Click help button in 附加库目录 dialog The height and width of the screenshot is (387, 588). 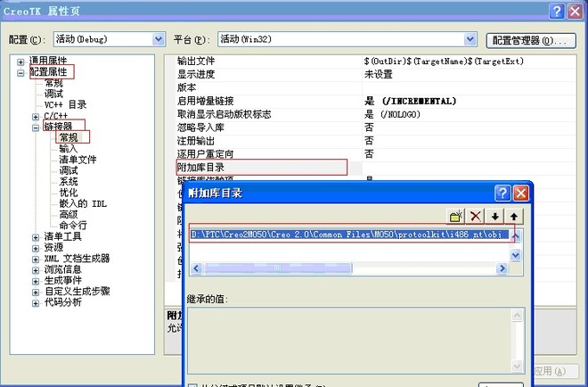[503, 193]
